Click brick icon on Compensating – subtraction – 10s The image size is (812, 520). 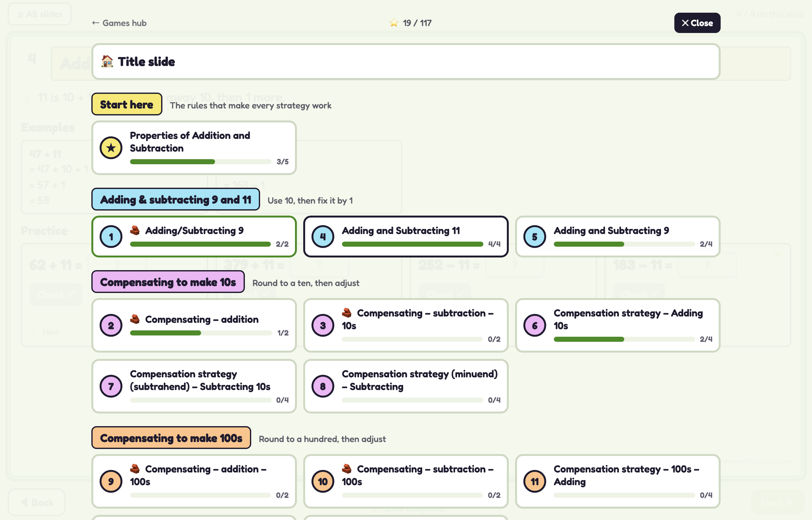tap(347, 313)
